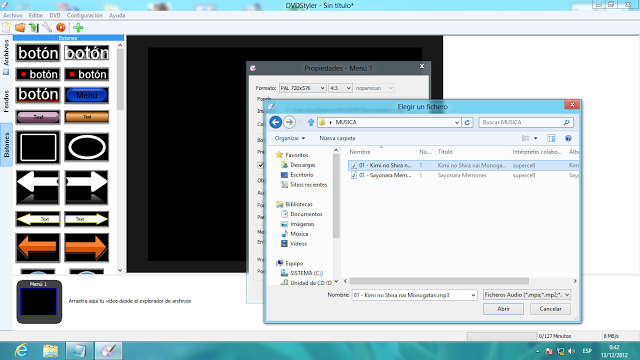Open the recent locations dropdown arrow
The image size is (640, 360).
pyautogui.click(x=301, y=122)
